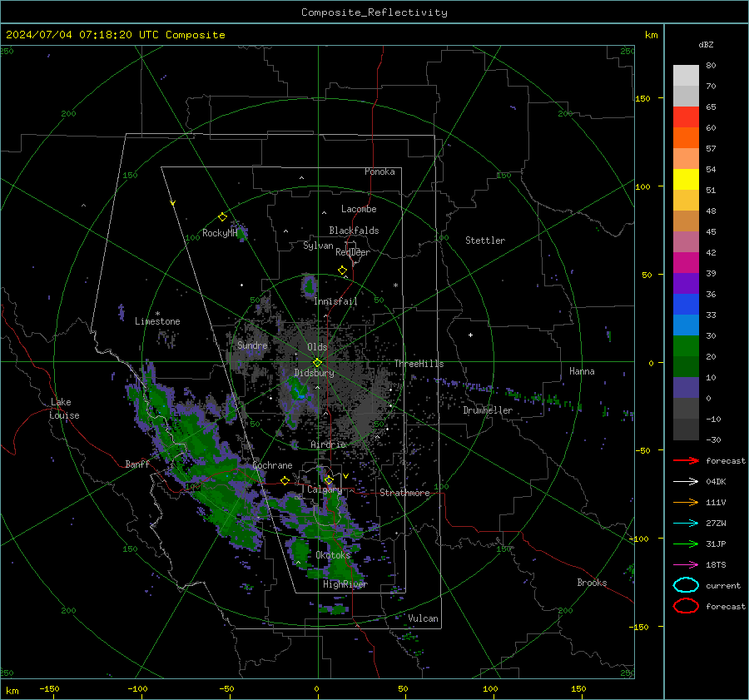Viewport: 749px width, 700px height.
Task: Click the Didsbury label
Action: coord(314,373)
